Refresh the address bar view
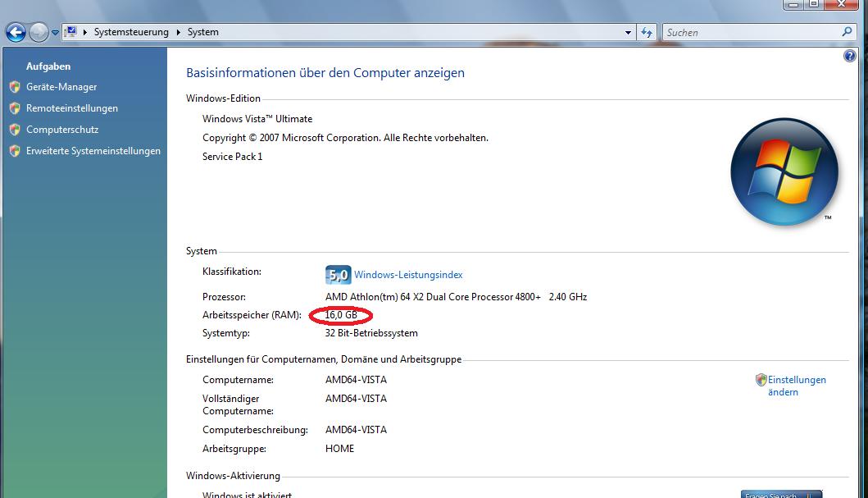Image resolution: width=868 pixels, height=498 pixels. (x=647, y=33)
